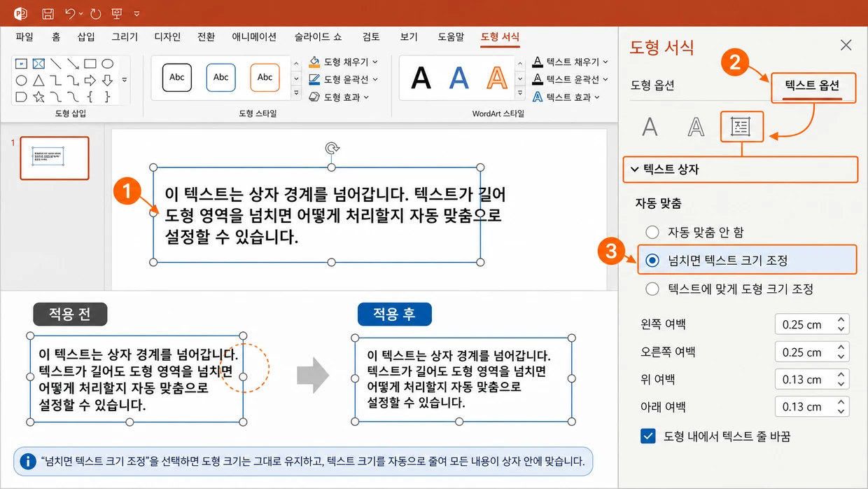The image size is (868, 489).
Task: Expand the WordArt styles gallery
Action: click(520, 93)
